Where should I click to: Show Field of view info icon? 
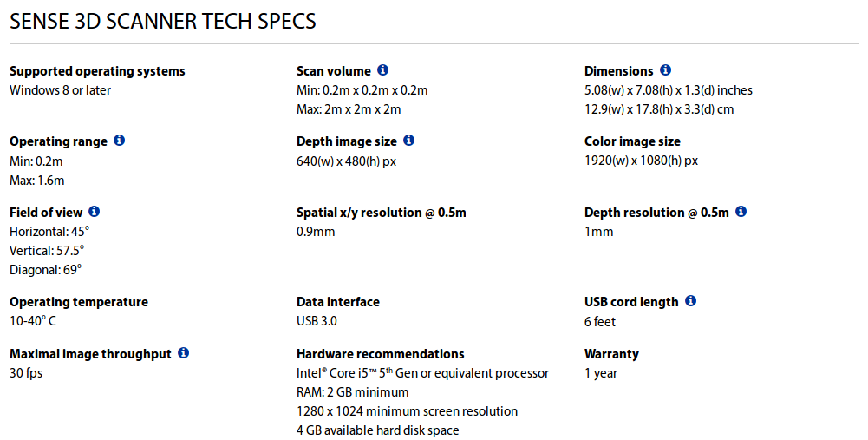95,211
